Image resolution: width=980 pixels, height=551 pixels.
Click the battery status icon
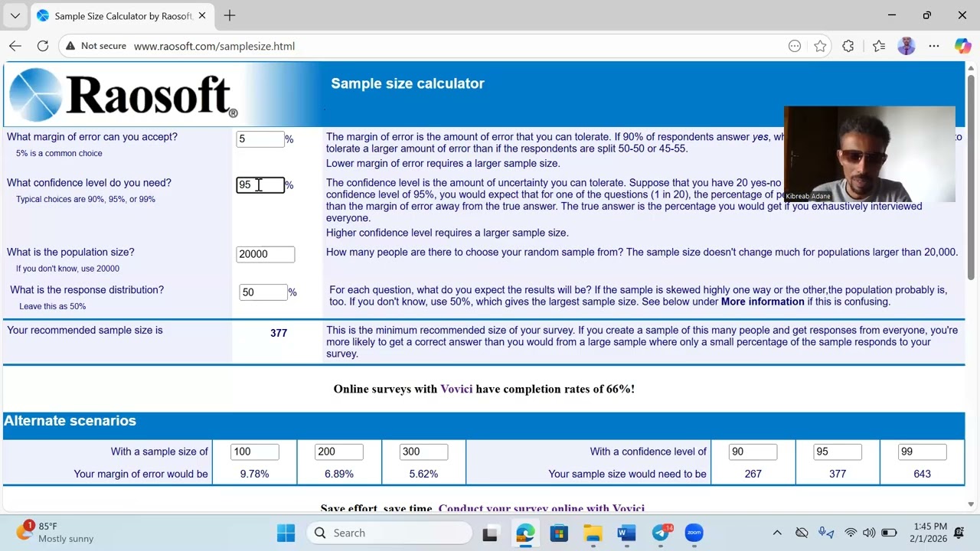point(889,533)
